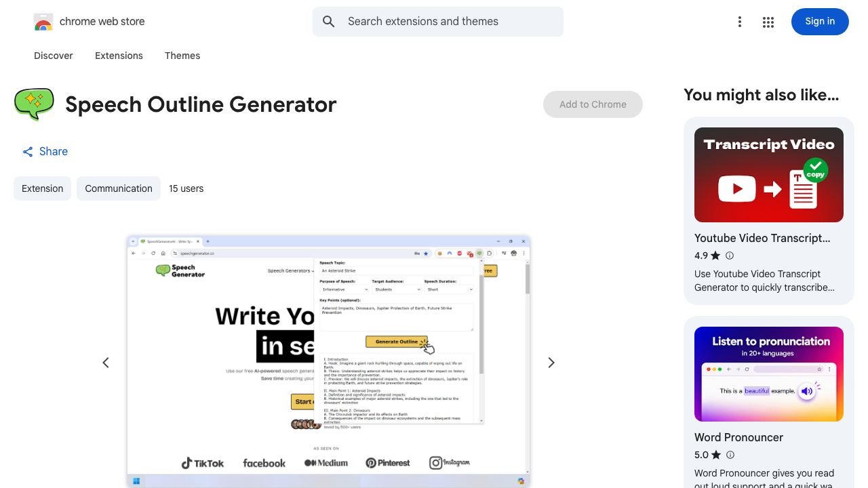Open the Discover tab
868x488 pixels.
coord(54,56)
